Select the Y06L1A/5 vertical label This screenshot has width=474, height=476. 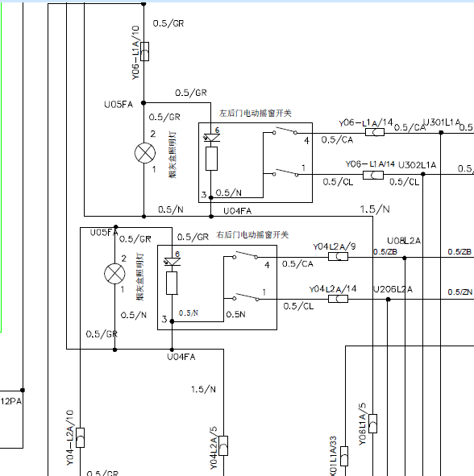[363, 424]
